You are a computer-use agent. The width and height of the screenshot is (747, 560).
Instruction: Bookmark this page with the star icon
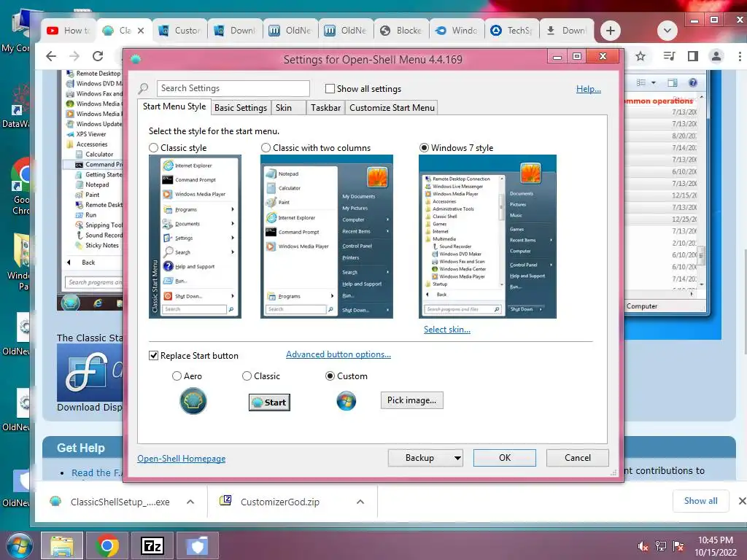click(x=640, y=56)
